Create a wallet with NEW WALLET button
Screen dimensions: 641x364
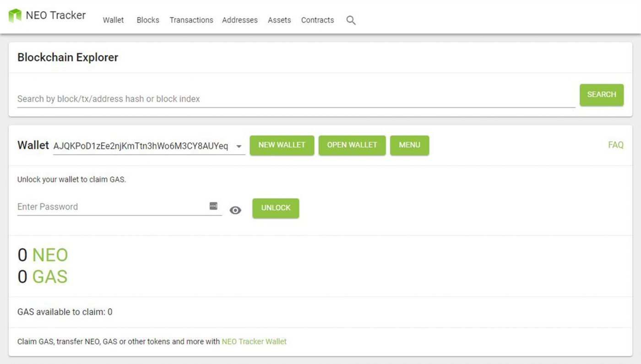[282, 145]
